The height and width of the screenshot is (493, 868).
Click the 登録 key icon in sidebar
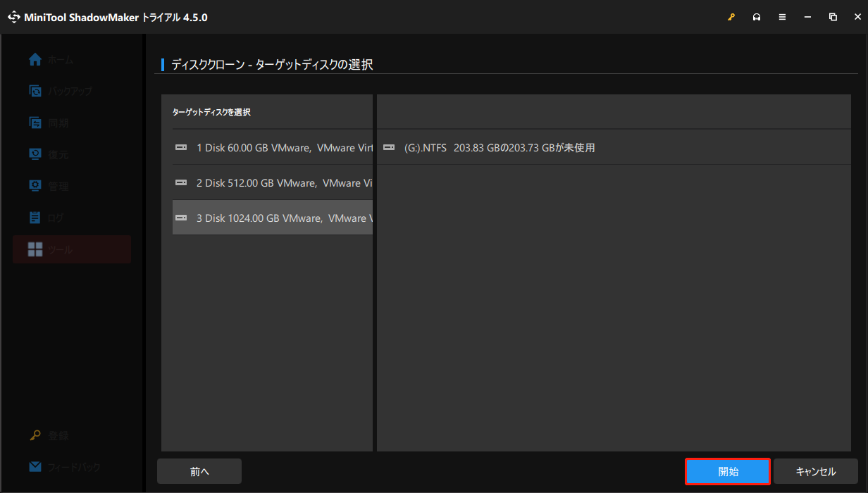(35, 435)
